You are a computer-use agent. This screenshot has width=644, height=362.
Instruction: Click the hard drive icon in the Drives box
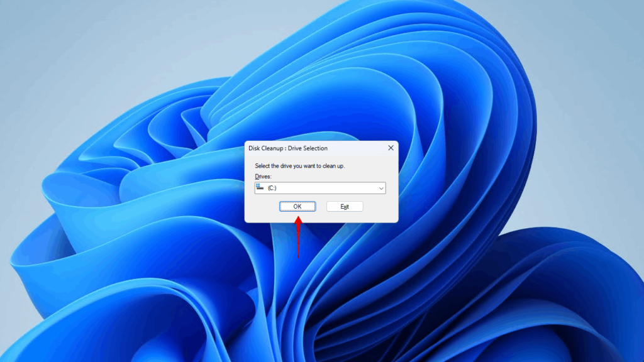(260, 188)
